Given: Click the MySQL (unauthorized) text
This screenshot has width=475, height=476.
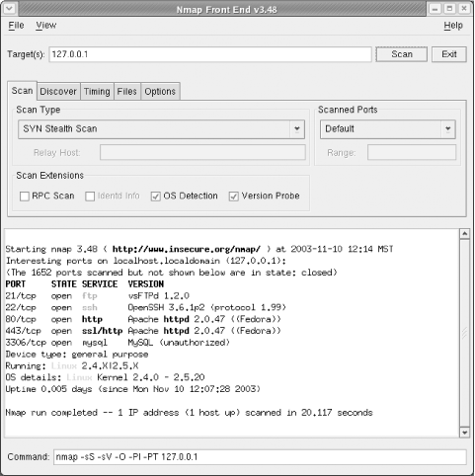Looking at the screenshot, I should tap(179, 343).
